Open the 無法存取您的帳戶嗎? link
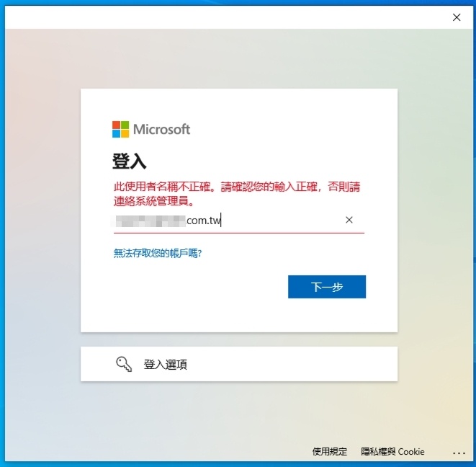This screenshot has height=467, width=476. (158, 253)
